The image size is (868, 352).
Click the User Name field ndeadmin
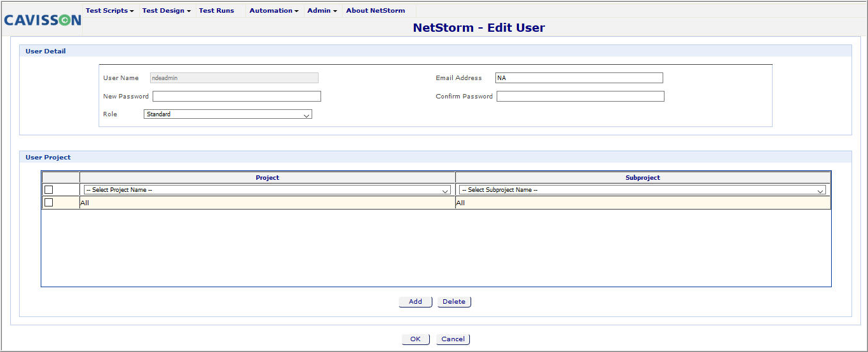pos(234,78)
